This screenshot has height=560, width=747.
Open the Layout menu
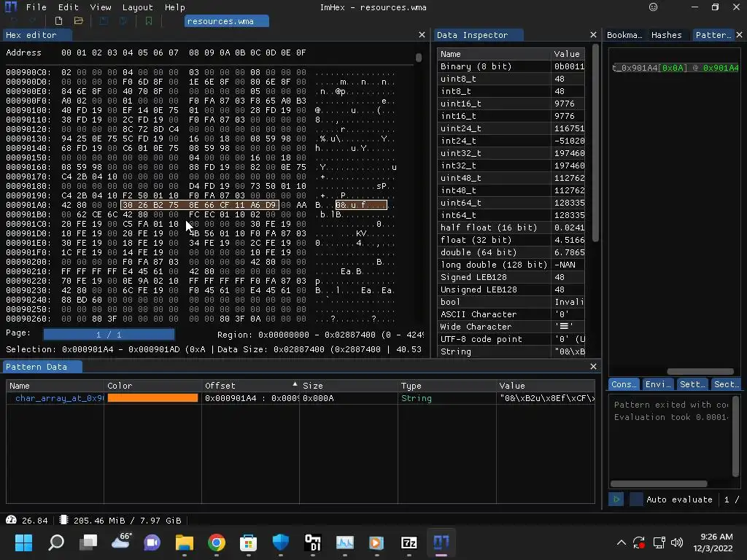[x=138, y=7]
